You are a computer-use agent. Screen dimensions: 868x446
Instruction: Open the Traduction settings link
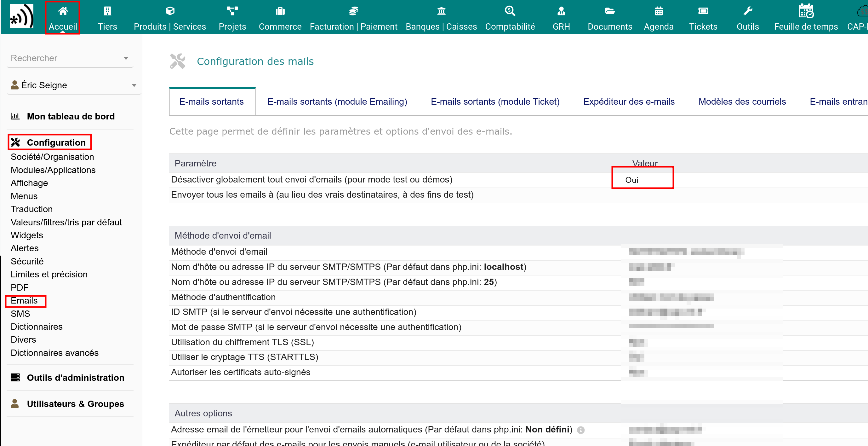tap(32, 209)
